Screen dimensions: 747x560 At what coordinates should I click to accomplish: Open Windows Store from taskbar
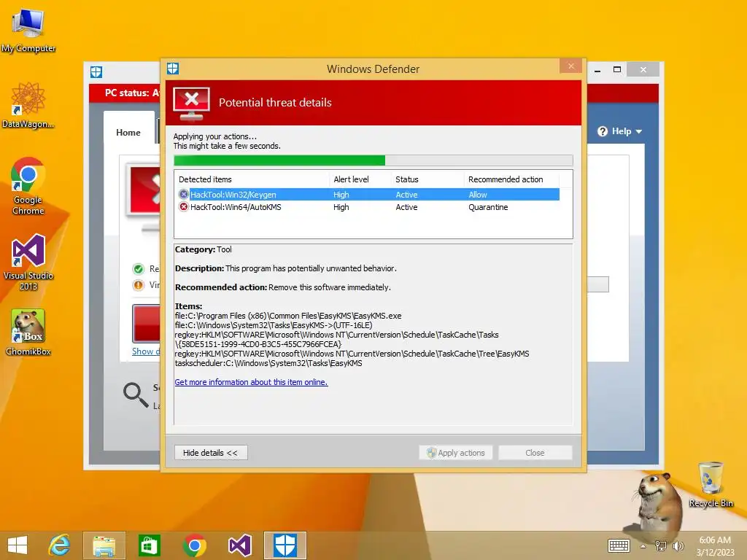[x=149, y=545]
